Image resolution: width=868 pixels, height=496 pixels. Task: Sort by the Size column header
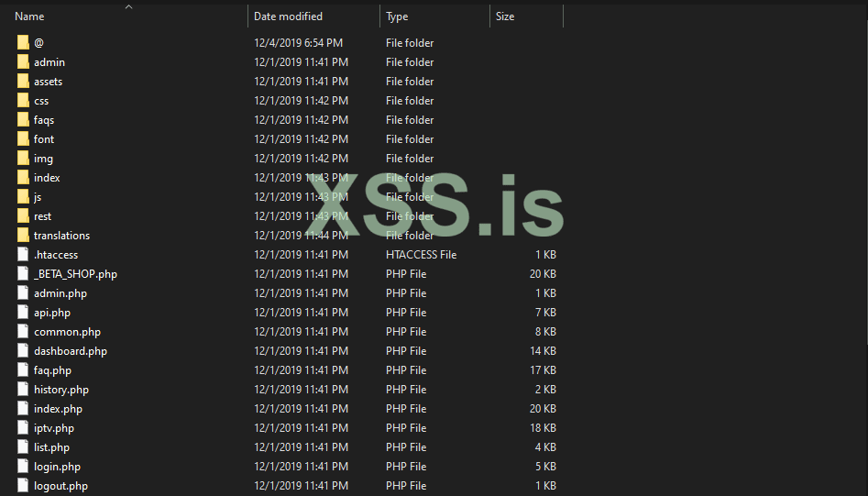505,17
